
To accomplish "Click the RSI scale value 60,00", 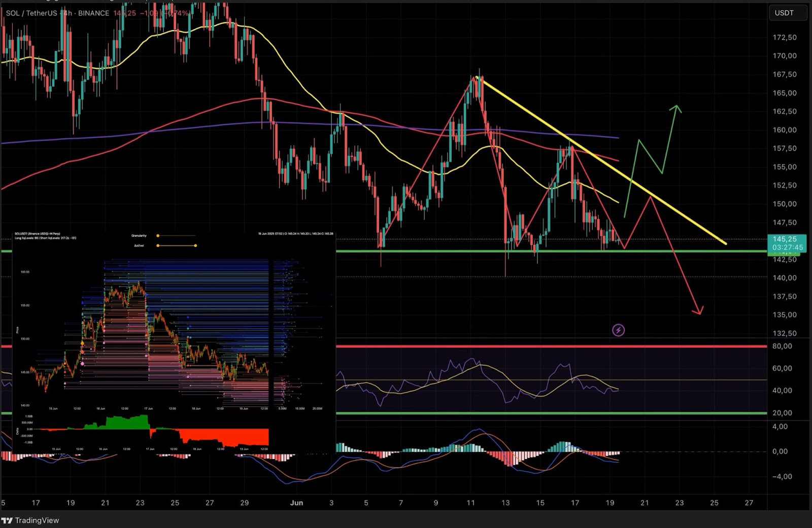I will coord(782,369).
